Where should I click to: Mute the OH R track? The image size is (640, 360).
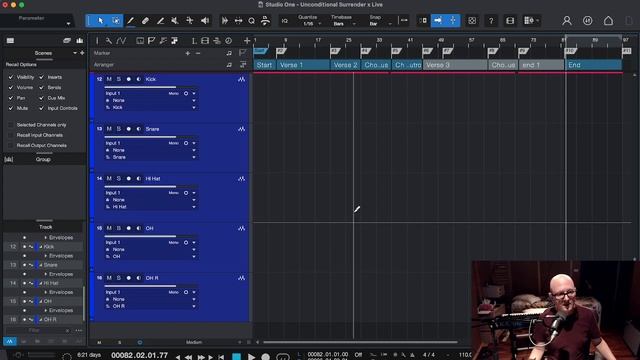click(x=109, y=278)
